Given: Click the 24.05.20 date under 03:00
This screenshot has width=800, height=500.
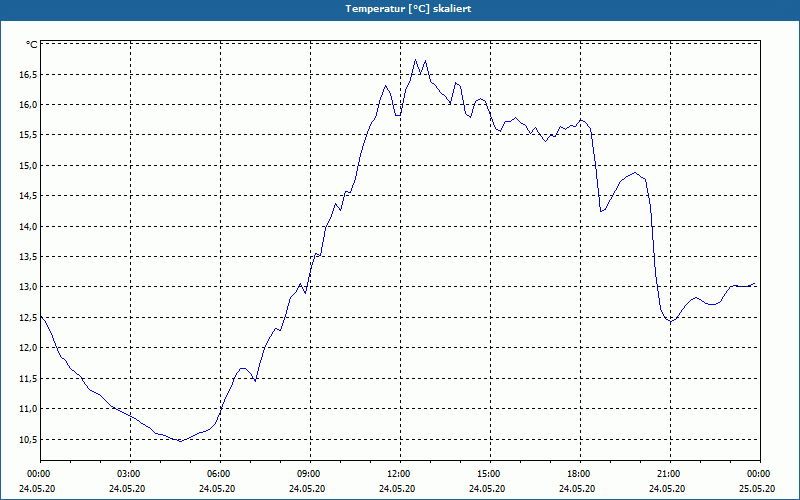Looking at the screenshot, I should pos(127,488).
